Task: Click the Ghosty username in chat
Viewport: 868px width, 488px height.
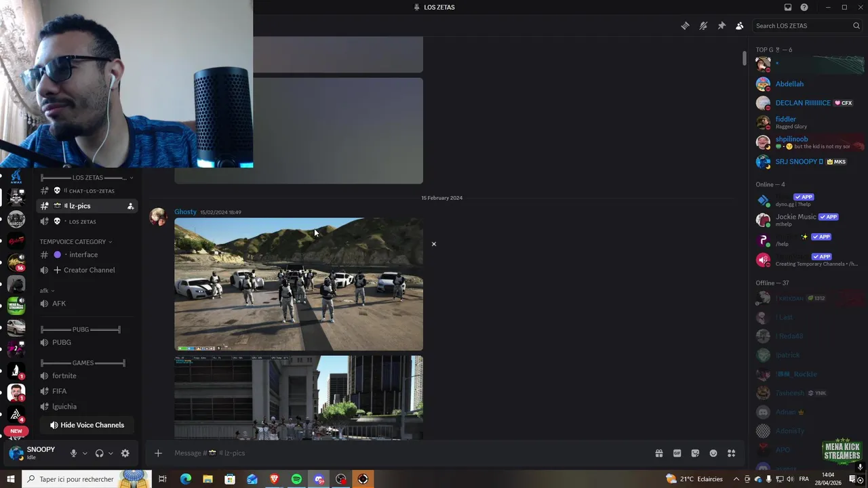Action: (x=185, y=212)
